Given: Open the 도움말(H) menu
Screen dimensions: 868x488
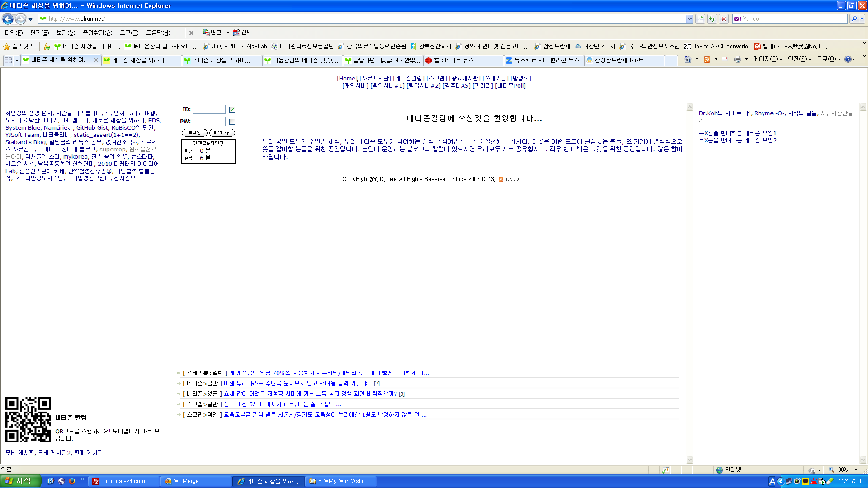Looking at the screenshot, I should coord(158,33).
